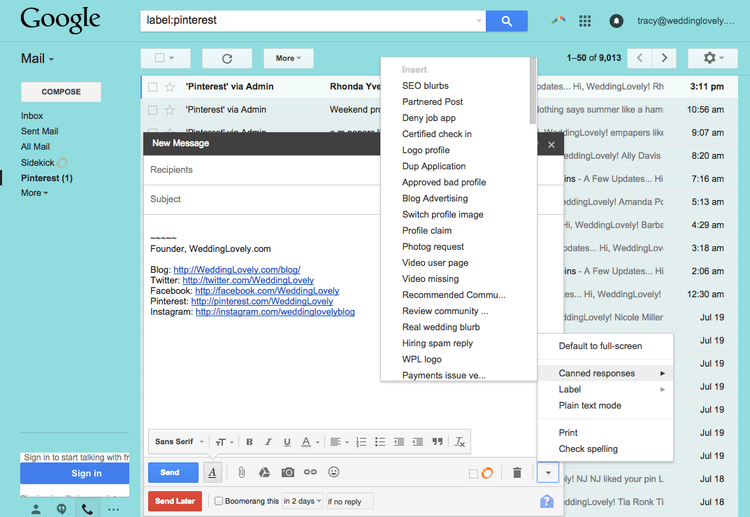The height and width of the screenshot is (517, 750).
Task: Click the colorful Sidekick icon in header
Action: point(558,20)
